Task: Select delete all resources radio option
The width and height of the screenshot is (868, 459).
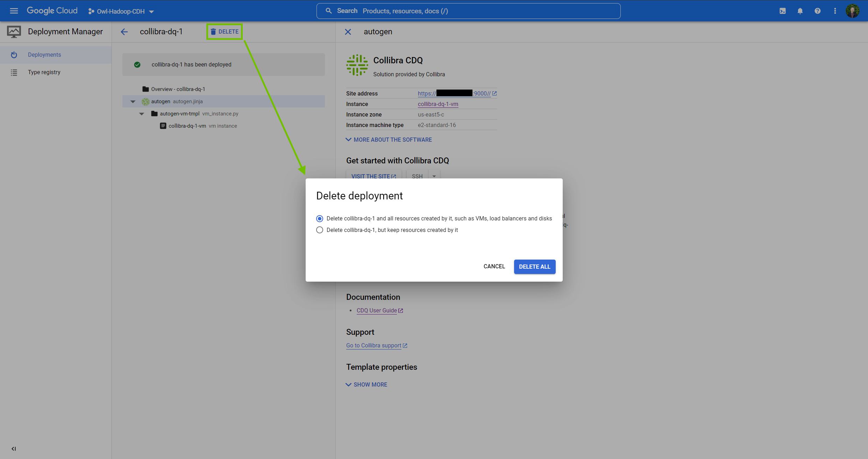Action: (320, 219)
